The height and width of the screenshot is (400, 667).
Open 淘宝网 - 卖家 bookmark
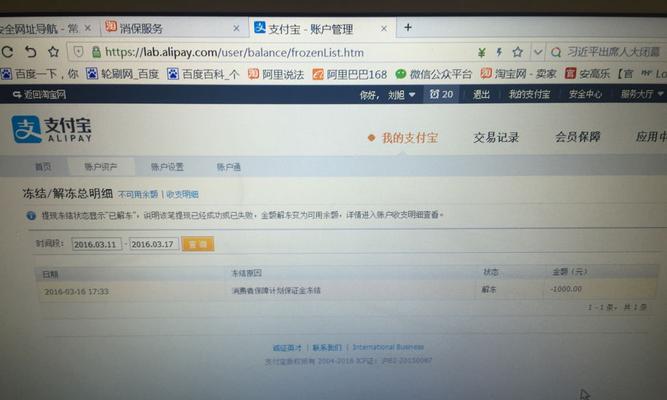point(518,74)
